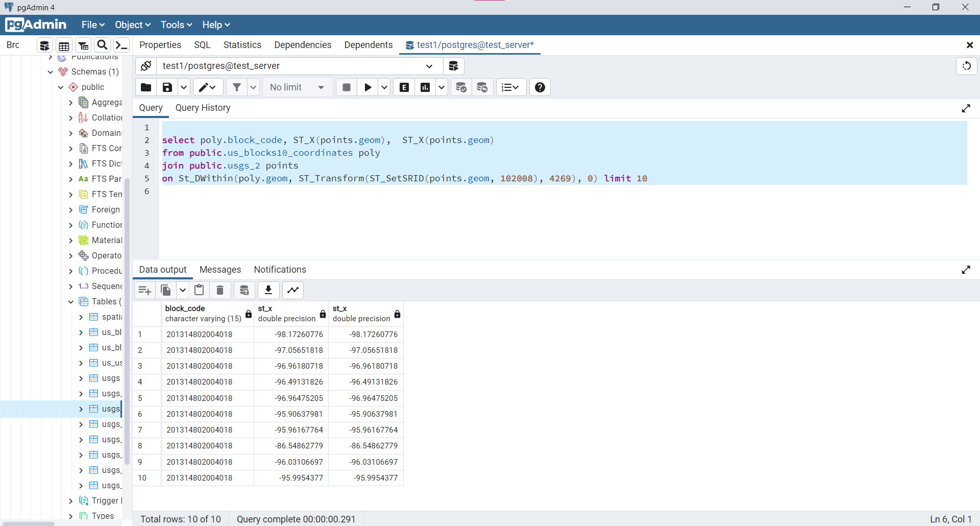Viewport: 980px width, 526px height.
Task: Switch to the Properties tab
Action: [160, 45]
